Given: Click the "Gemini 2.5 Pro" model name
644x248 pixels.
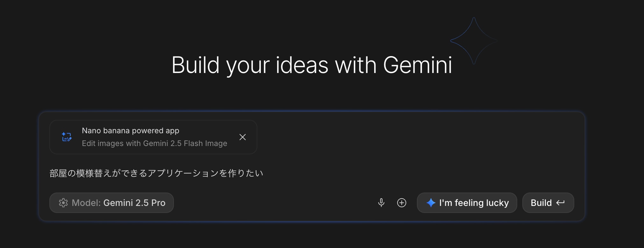Looking at the screenshot, I should (134, 203).
